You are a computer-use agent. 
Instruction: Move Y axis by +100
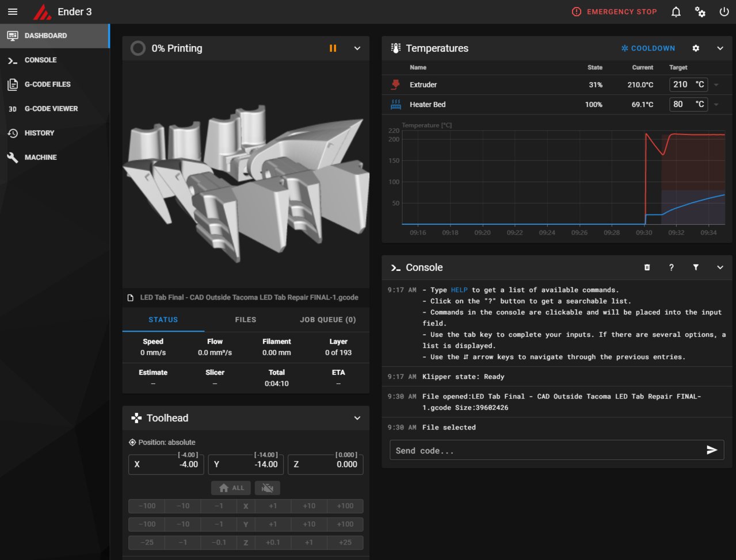[x=345, y=524]
